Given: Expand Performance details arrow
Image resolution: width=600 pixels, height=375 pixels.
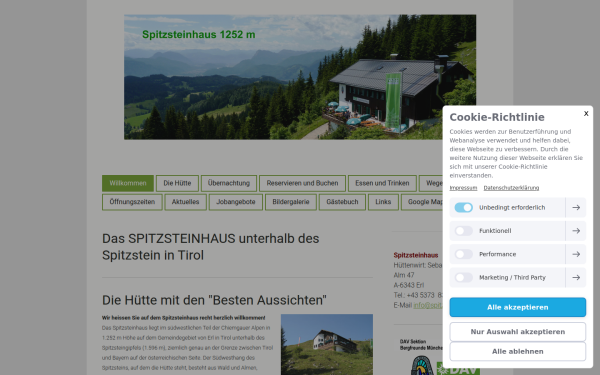Looking at the screenshot, I should pos(576,254).
